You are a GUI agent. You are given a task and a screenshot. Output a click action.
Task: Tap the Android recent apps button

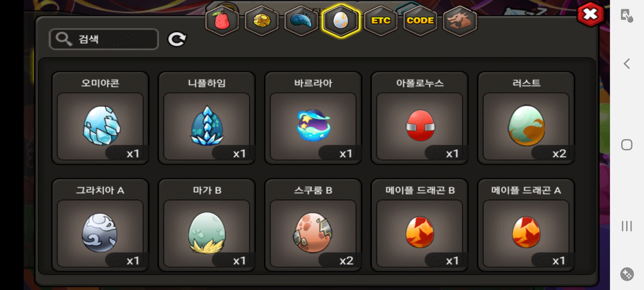(627, 226)
